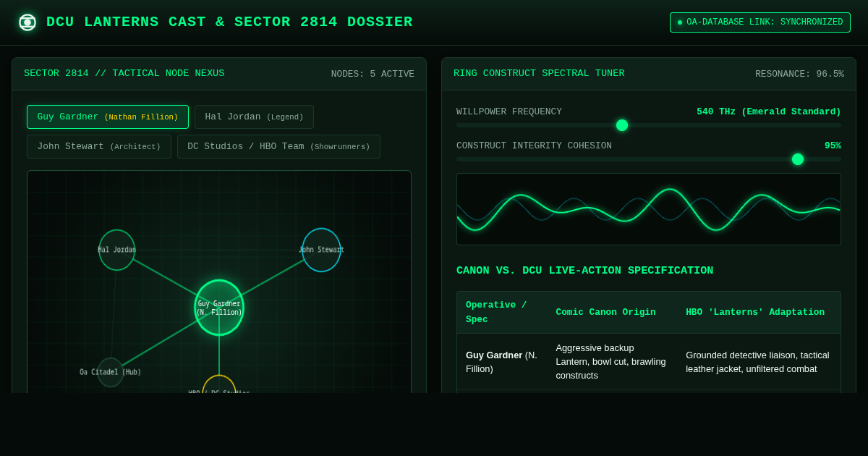Screen dimensions: 868x456
Task: Click 'RING CONSTRUCT SPECTRAL TUNER' panel title
Action: 539,73
